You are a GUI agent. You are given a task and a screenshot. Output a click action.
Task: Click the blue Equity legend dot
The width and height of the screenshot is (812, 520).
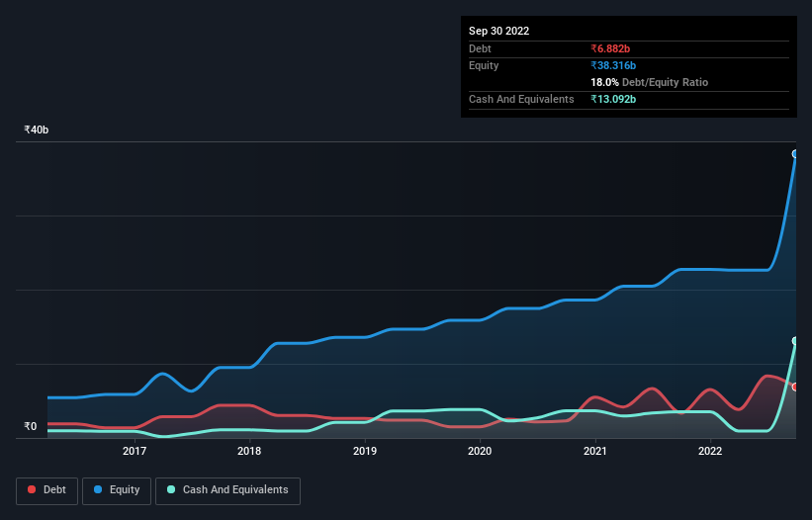click(98, 489)
